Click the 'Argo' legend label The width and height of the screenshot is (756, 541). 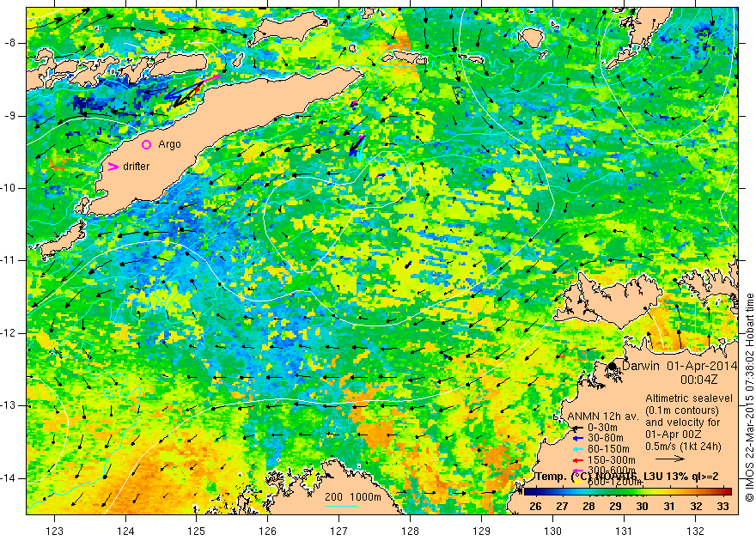pyautogui.click(x=170, y=144)
